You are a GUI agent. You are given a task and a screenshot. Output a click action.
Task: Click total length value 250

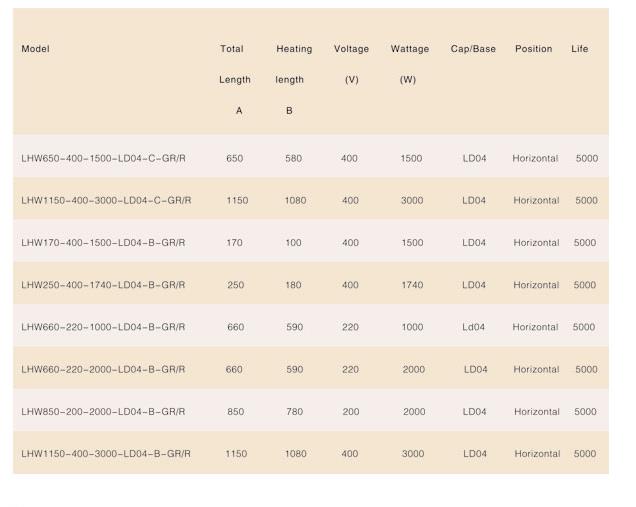coord(236,285)
